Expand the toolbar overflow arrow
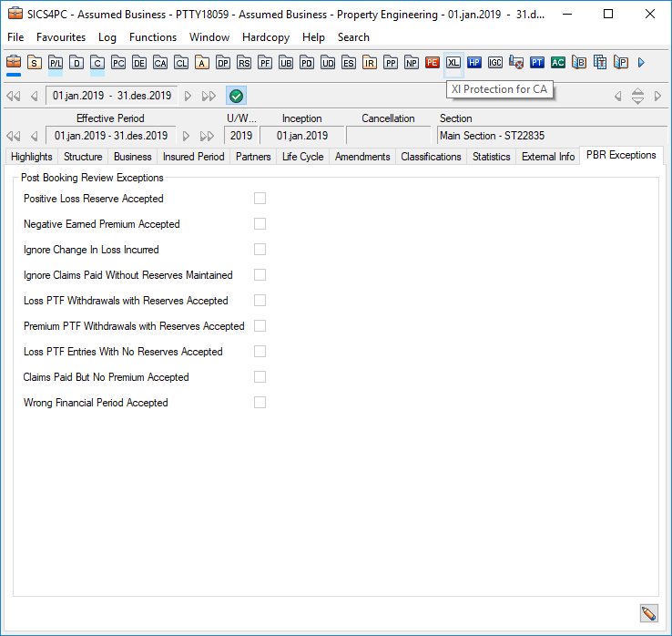The width and height of the screenshot is (672, 636). coord(641,62)
